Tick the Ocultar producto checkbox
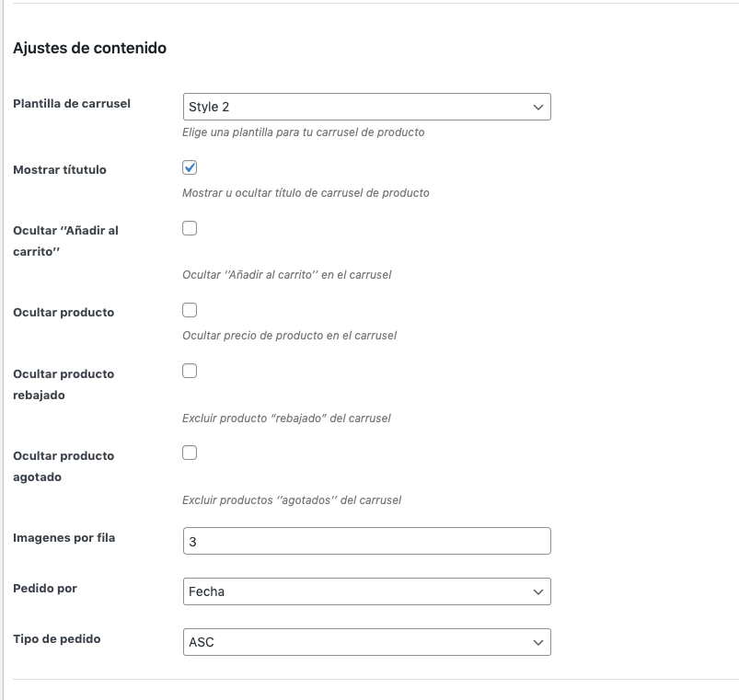 (x=190, y=310)
